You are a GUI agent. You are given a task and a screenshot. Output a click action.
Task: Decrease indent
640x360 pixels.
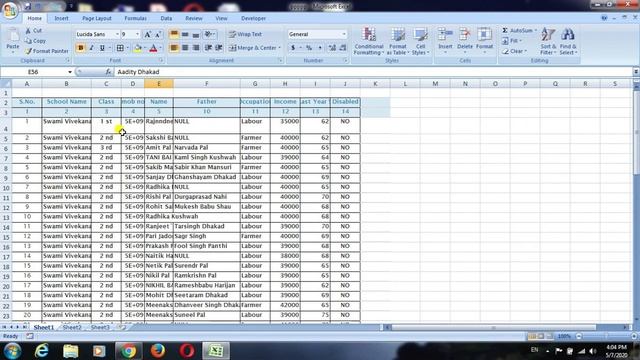[x=208, y=48]
